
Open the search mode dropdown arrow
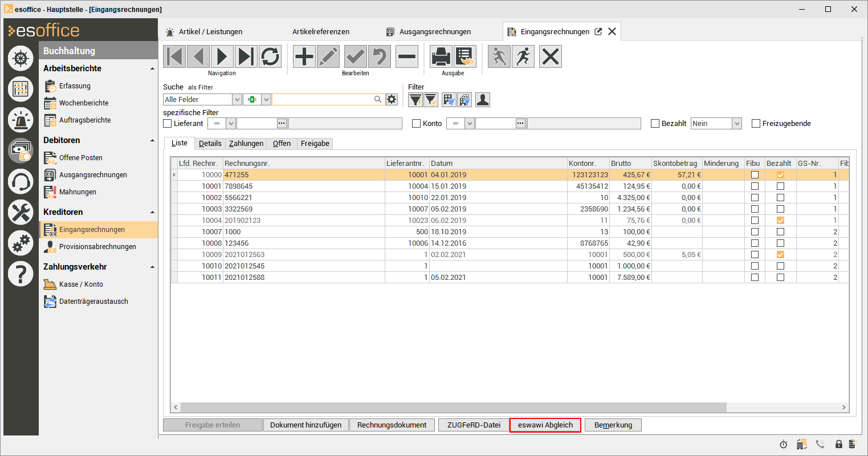(x=266, y=99)
